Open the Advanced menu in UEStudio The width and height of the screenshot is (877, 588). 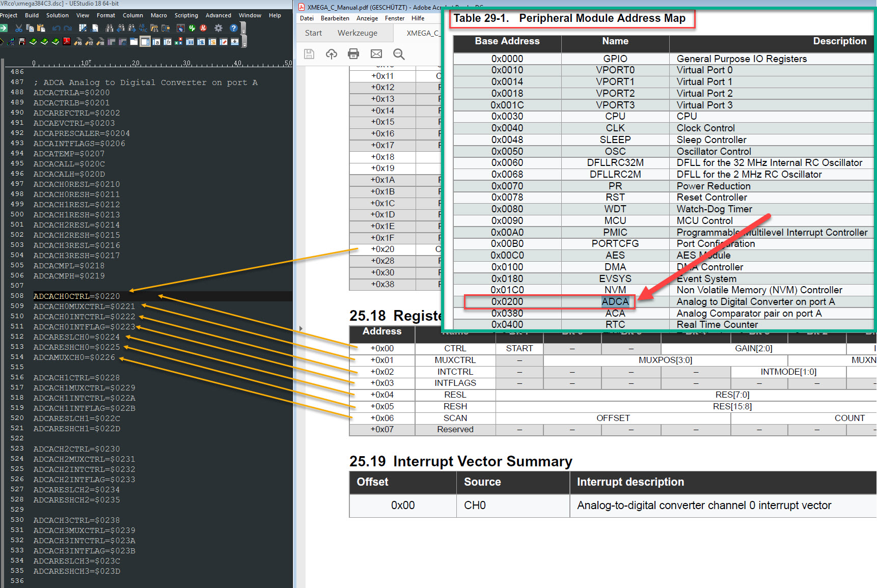click(x=218, y=15)
